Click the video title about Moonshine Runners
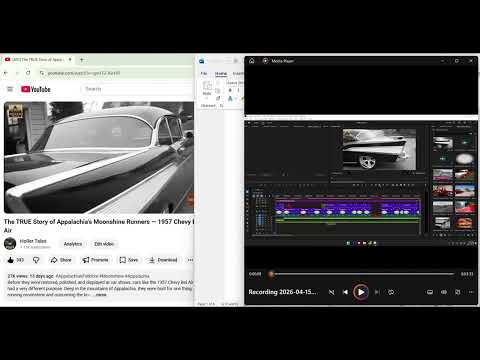This screenshot has height=360, width=480. 99,226
